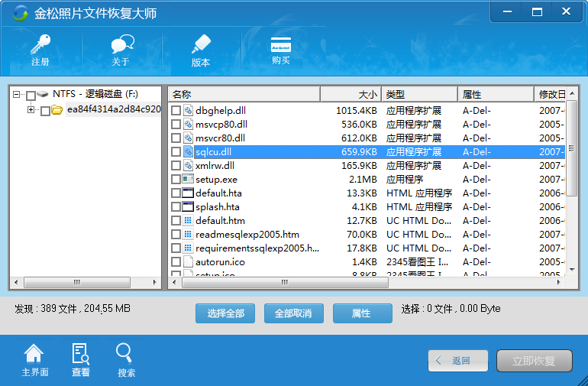Click the splash.hta file icon
Screen dimensions: 588x386
188,207
